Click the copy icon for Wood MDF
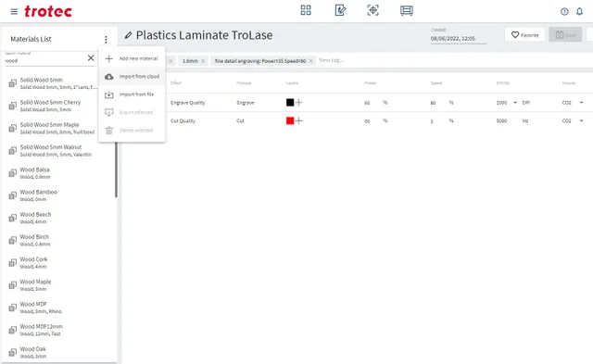The image size is (593, 364). (x=13, y=308)
